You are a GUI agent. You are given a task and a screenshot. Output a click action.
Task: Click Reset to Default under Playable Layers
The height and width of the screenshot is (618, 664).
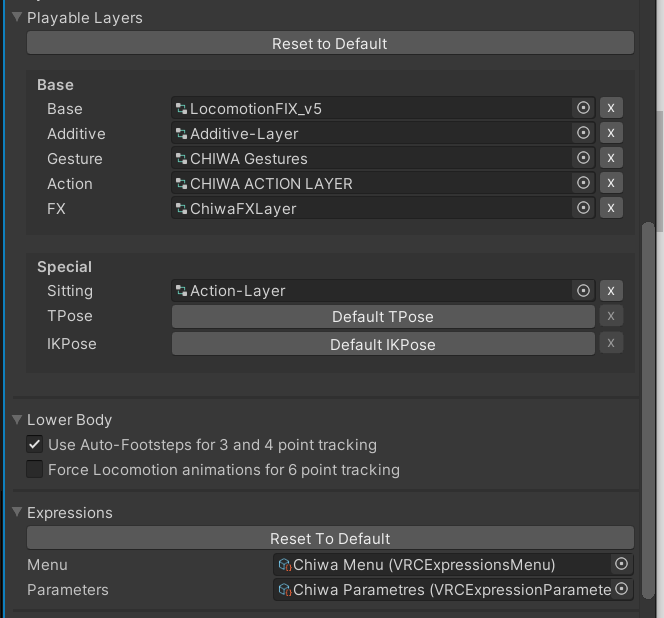click(330, 43)
